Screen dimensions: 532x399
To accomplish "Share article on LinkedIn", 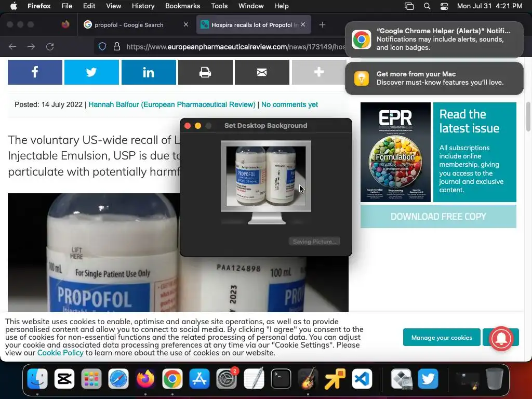I will click(149, 72).
